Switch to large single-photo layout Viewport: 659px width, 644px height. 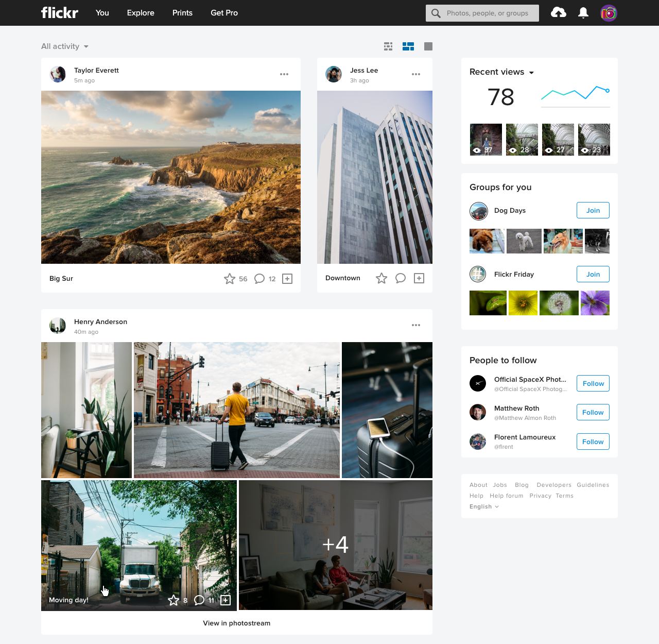tap(428, 46)
